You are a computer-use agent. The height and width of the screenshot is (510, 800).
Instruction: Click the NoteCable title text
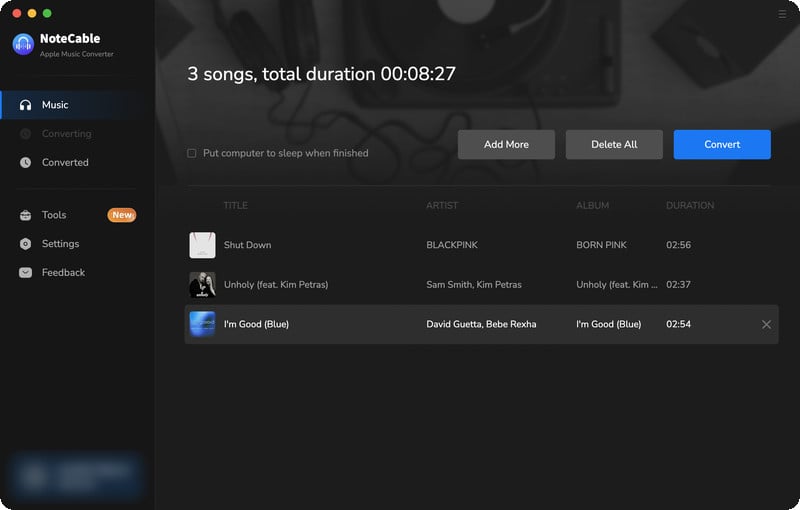tap(70, 39)
